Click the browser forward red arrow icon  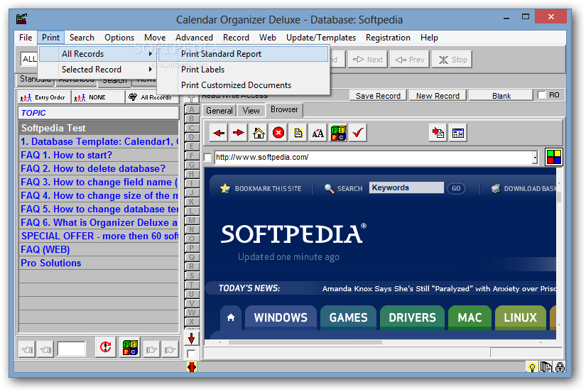tap(239, 133)
